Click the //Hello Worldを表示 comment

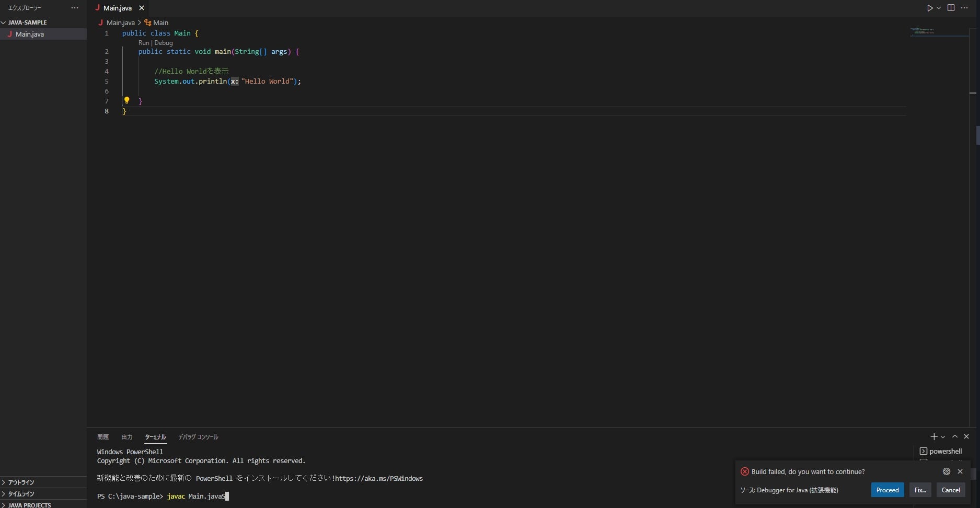191,71
